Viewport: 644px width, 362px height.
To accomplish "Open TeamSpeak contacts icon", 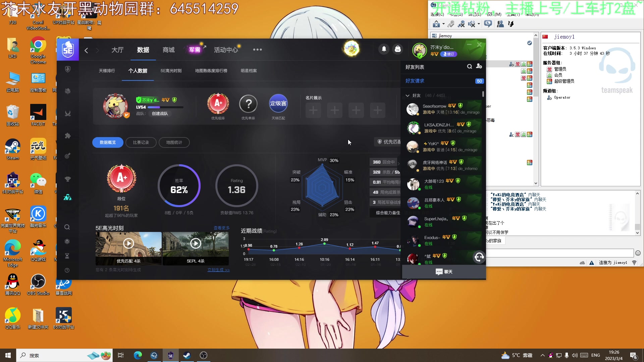I will [500, 24].
